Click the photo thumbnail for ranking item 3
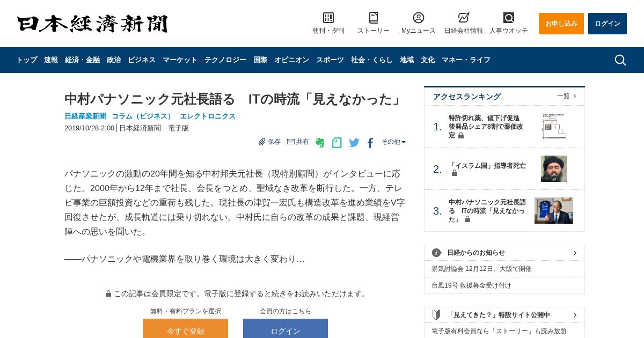The height and width of the screenshot is (338, 644). (x=554, y=211)
